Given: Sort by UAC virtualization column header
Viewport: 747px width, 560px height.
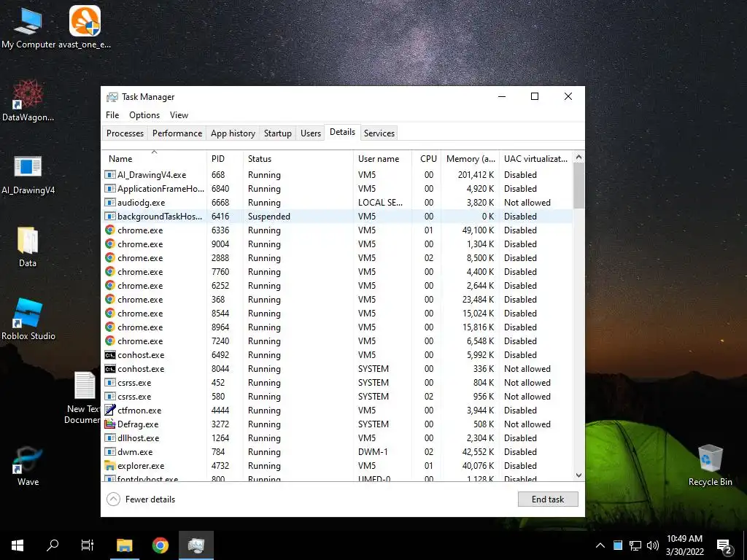Looking at the screenshot, I should point(536,158).
